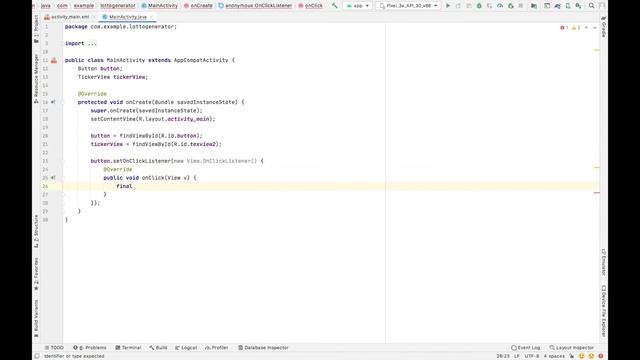Go to previous highlighted error arrow
The image size is (640, 360).
587,28
